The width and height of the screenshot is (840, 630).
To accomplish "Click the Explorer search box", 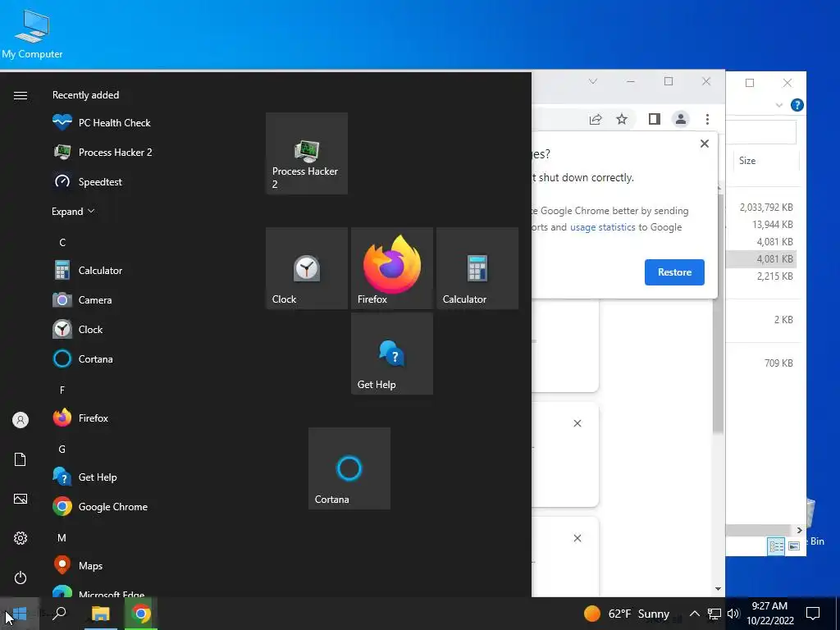I will 760,132.
